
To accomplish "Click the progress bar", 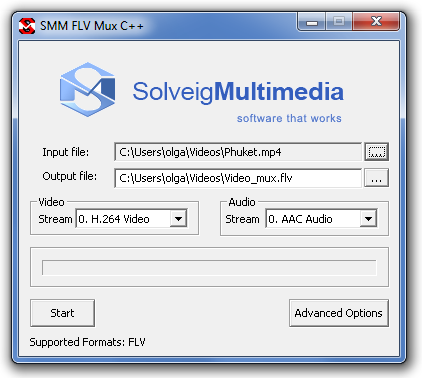I will (x=209, y=268).
